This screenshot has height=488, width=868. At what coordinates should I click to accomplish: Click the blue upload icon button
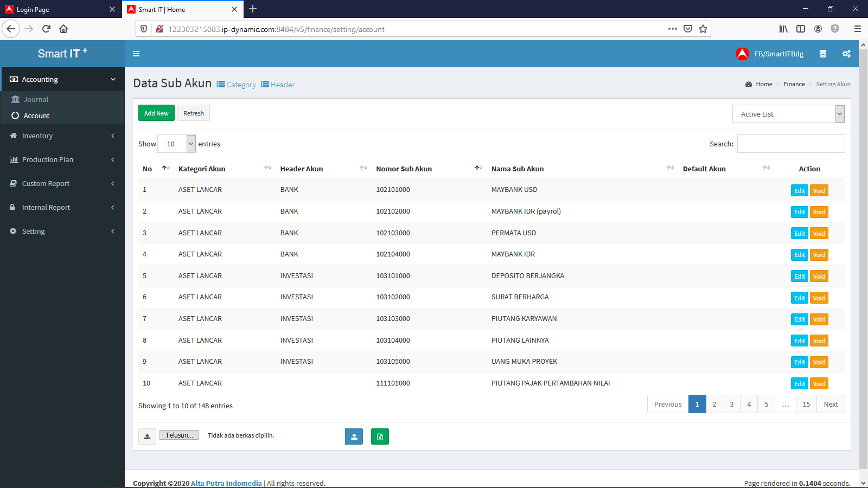click(x=354, y=436)
